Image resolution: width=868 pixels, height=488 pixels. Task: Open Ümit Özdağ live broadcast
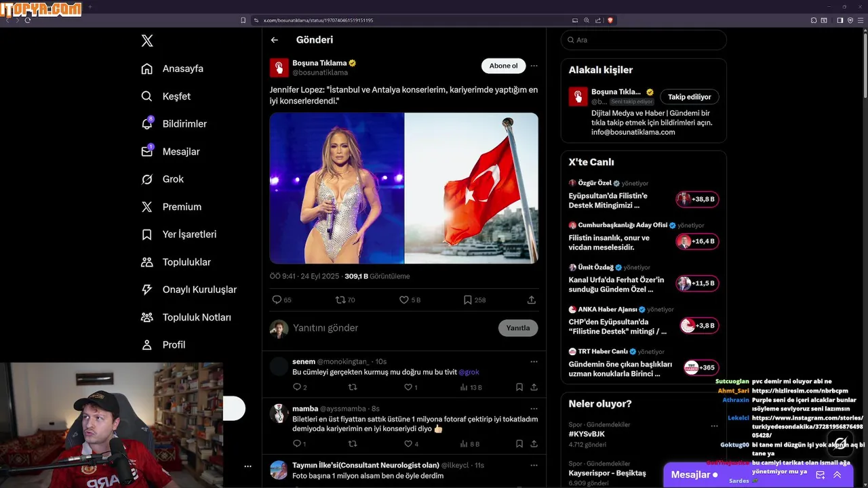pyautogui.click(x=644, y=279)
